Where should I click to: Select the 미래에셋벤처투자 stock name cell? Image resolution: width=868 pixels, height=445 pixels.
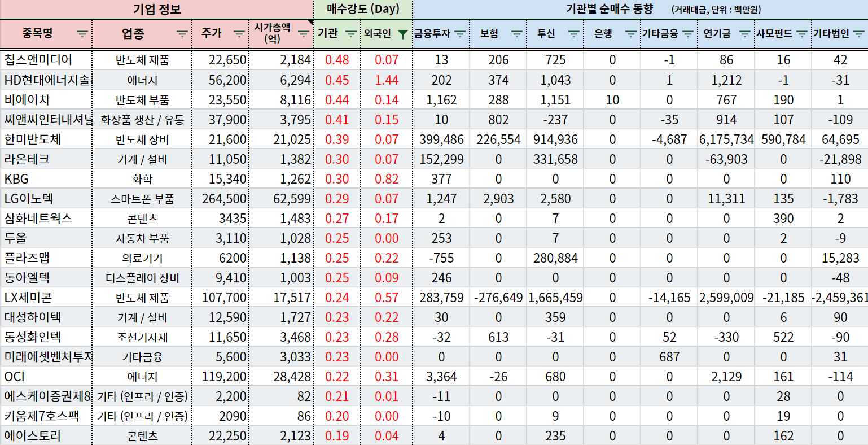click(46, 356)
